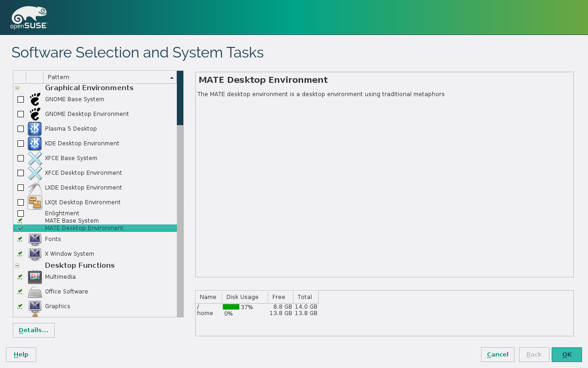Click the GNOME Base System foot icon

tap(35, 99)
